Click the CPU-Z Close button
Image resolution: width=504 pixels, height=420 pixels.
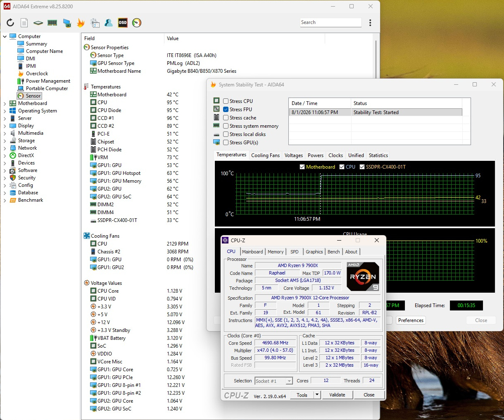369,395
